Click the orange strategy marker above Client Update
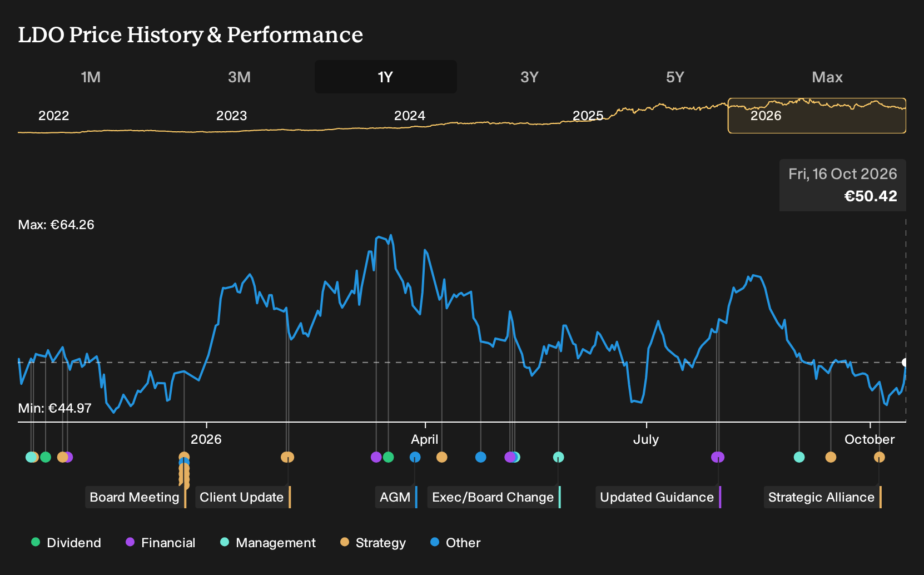 (x=287, y=457)
